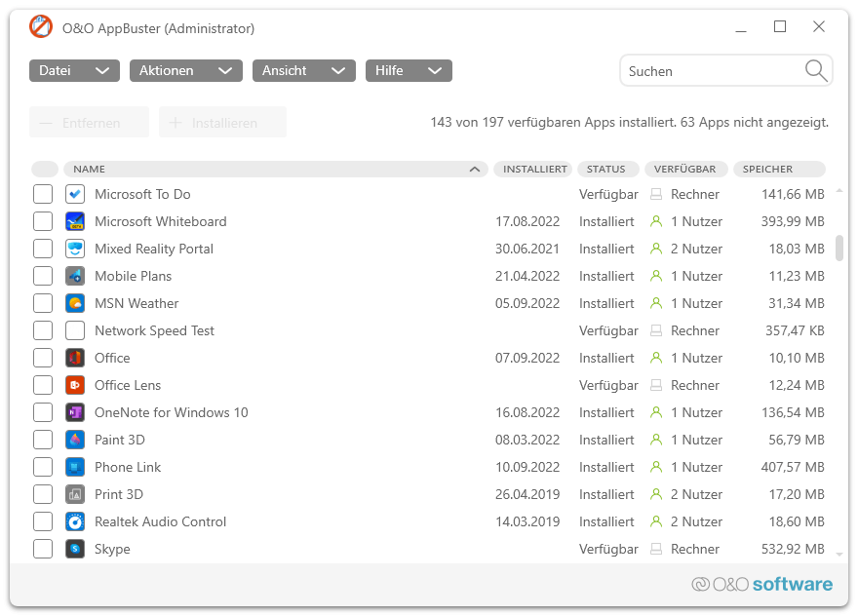This screenshot has height=616, width=858.
Task: Click the user icon in Mixed Reality Portal row
Action: pyautogui.click(x=655, y=249)
